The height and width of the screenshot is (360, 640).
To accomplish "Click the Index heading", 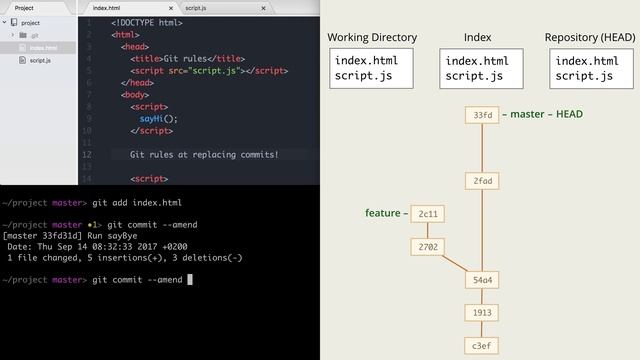I will (477, 38).
